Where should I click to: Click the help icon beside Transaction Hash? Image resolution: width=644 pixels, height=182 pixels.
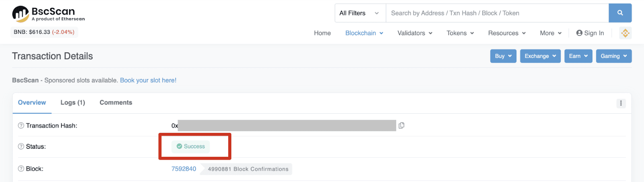pyautogui.click(x=21, y=126)
